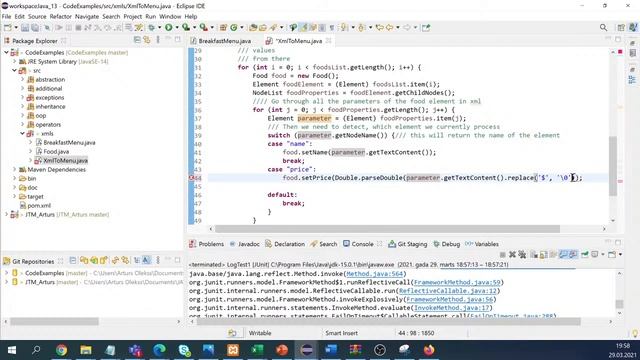Collapse the src folder node
This screenshot has width=640, height=360.
15,71
